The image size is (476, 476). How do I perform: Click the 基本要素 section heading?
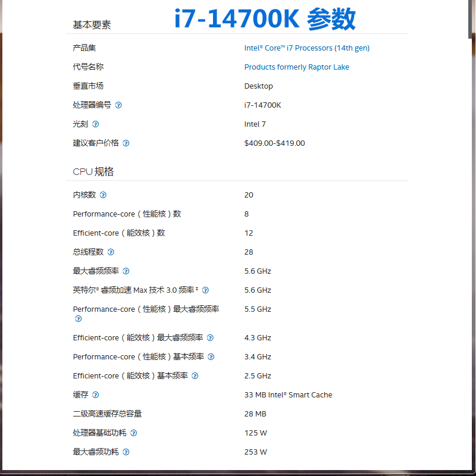(x=92, y=25)
